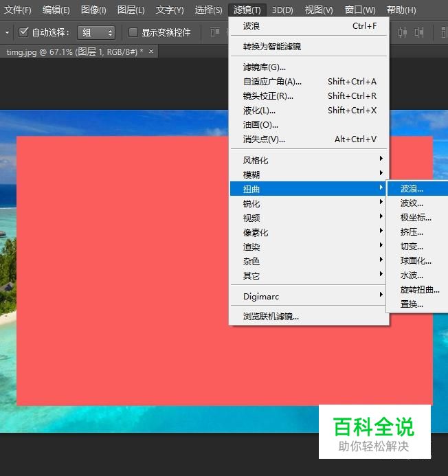
Task: Expand the 风格化 submenu
Action: pos(309,160)
